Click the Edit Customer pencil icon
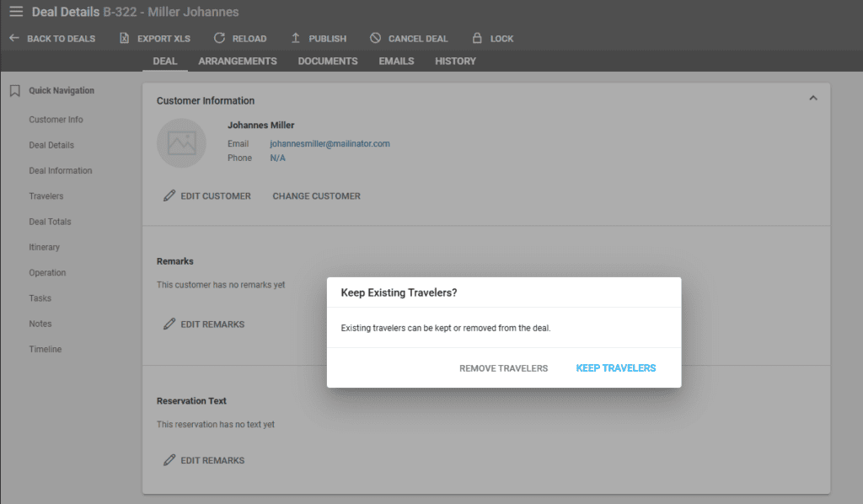Screen dimensions: 863x504 (169, 196)
